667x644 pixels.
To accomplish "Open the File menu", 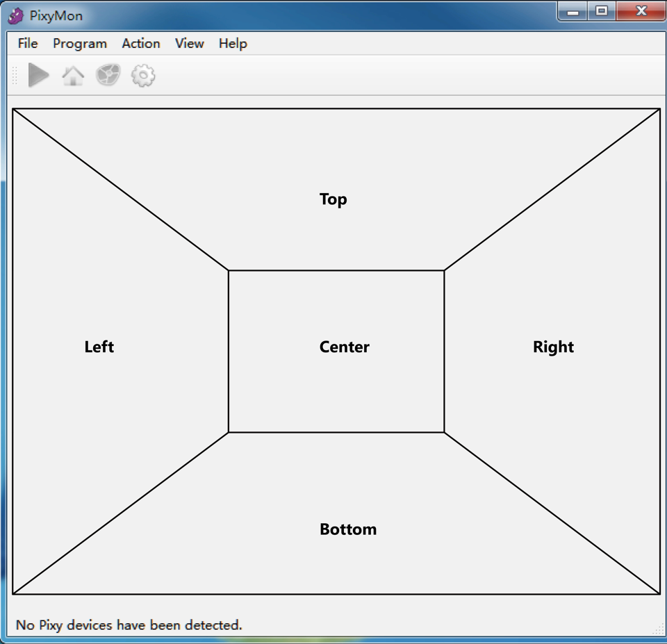I will pos(28,43).
